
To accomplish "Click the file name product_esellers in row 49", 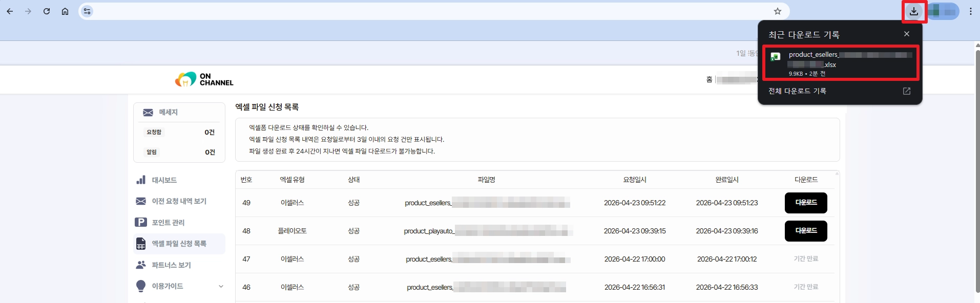I will (487, 203).
